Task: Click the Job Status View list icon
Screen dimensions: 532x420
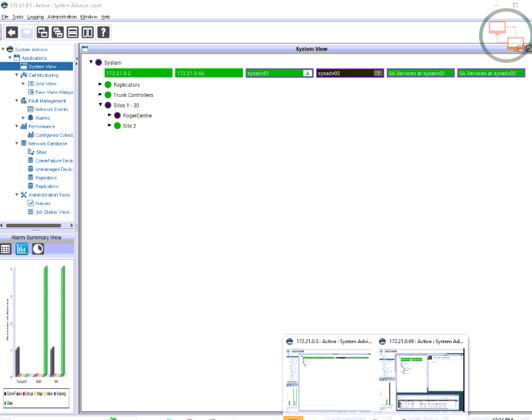Action: tap(31, 211)
